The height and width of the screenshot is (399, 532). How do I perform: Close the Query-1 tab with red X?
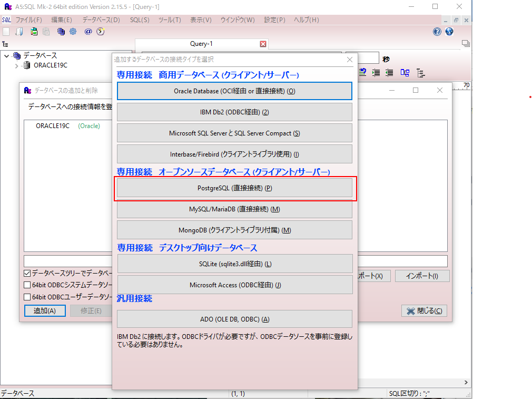click(x=263, y=44)
